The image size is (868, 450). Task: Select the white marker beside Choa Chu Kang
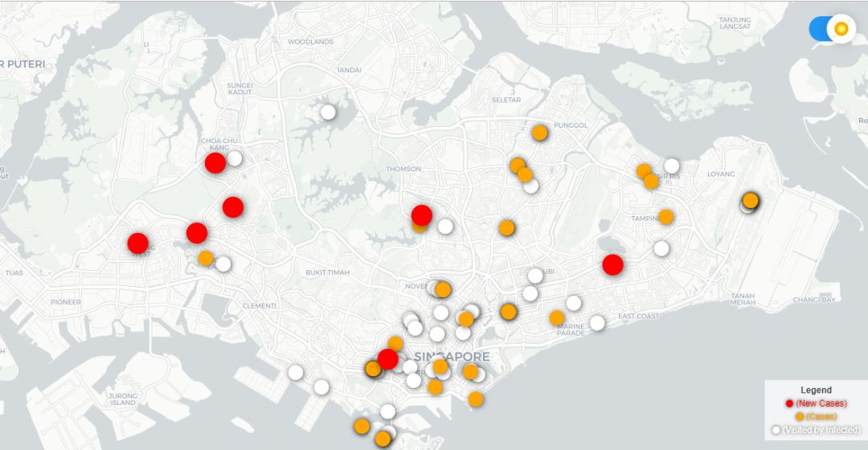coord(235,158)
